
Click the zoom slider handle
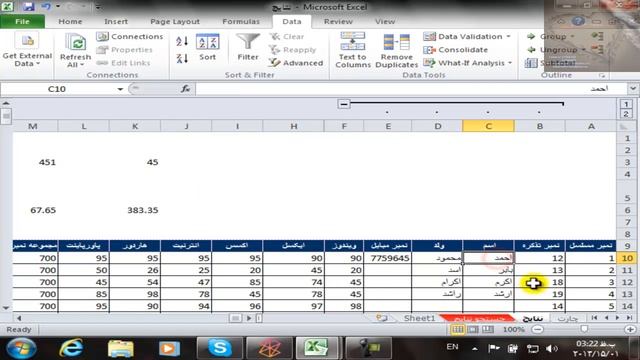[x=584, y=329]
